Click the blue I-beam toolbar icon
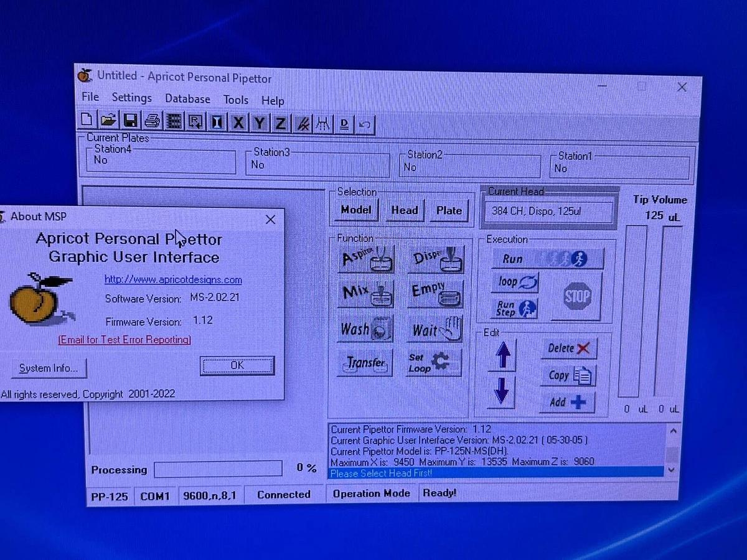The image size is (747, 560). (x=217, y=122)
